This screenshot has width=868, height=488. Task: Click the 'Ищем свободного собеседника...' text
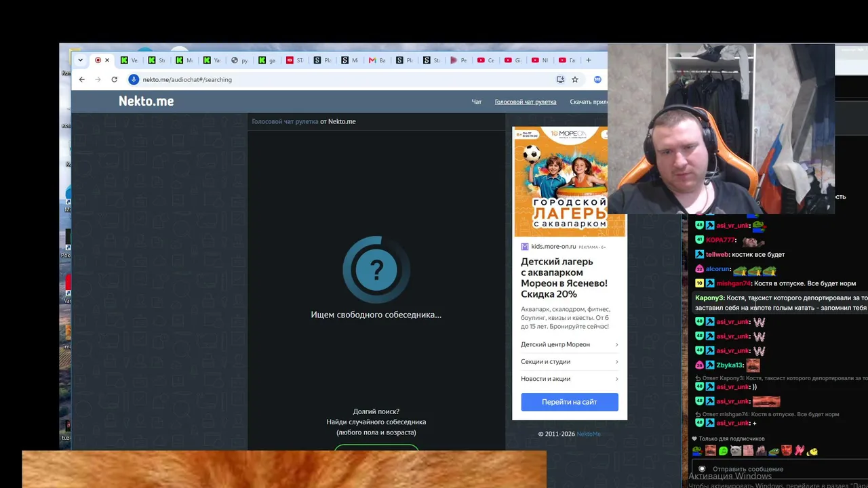coord(376,314)
